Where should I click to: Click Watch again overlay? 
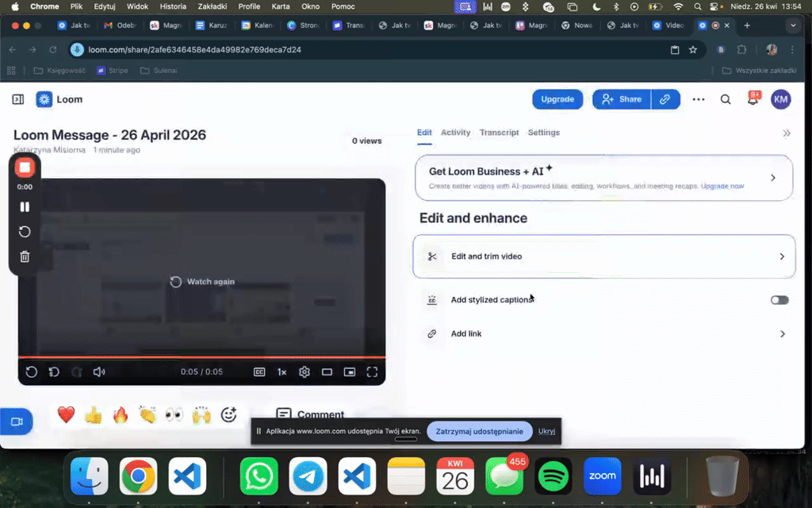click(x=202, y=282)
